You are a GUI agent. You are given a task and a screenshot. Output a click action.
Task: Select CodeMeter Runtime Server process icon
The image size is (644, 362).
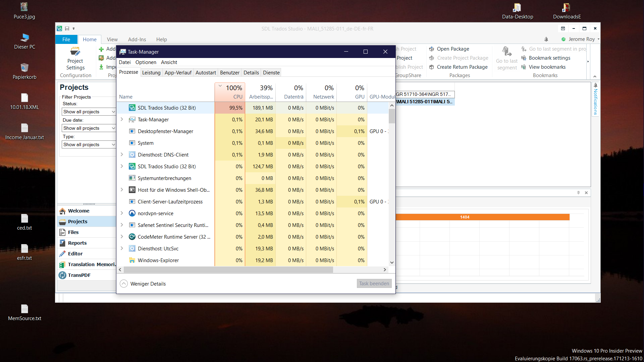point(132,237)
